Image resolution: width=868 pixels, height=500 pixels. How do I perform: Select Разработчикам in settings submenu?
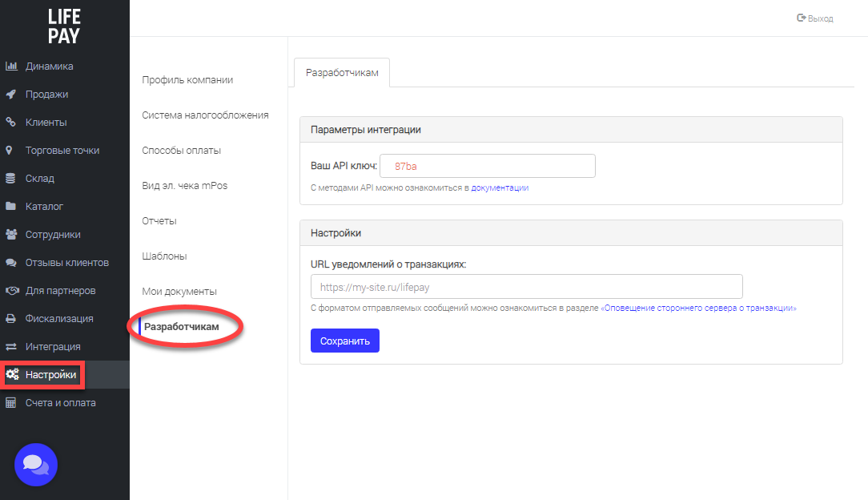(x=182, y=327)
